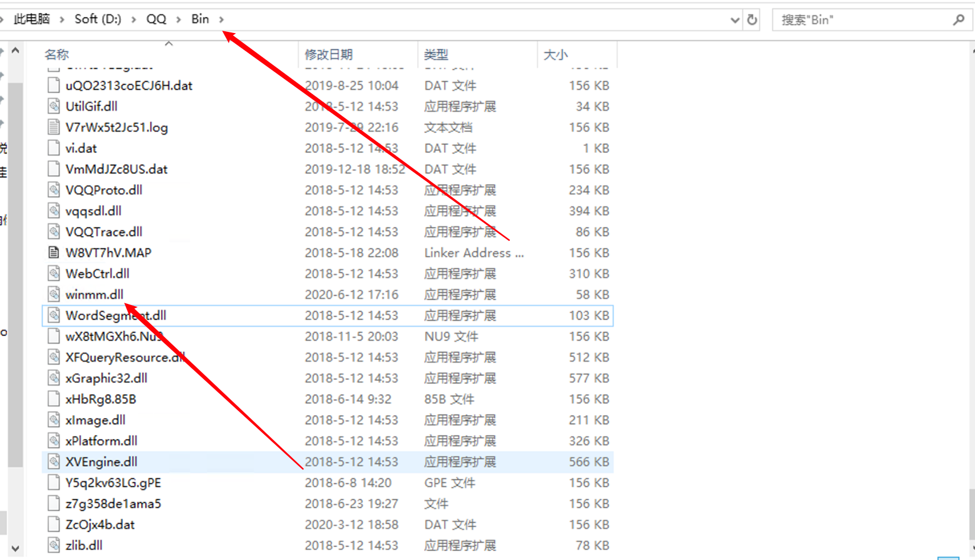Refresh the Bin folder view
This screenshot has width=975, height=560.
point(752,20)
